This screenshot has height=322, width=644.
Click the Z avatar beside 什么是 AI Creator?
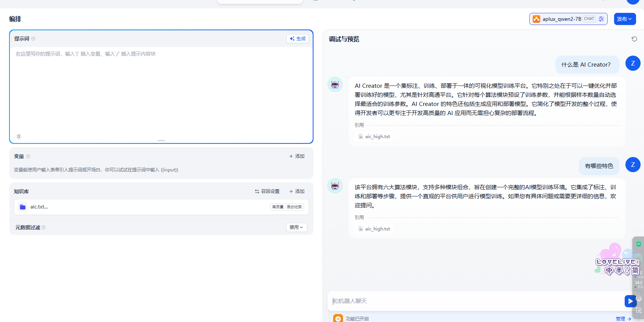coord(633,63)
